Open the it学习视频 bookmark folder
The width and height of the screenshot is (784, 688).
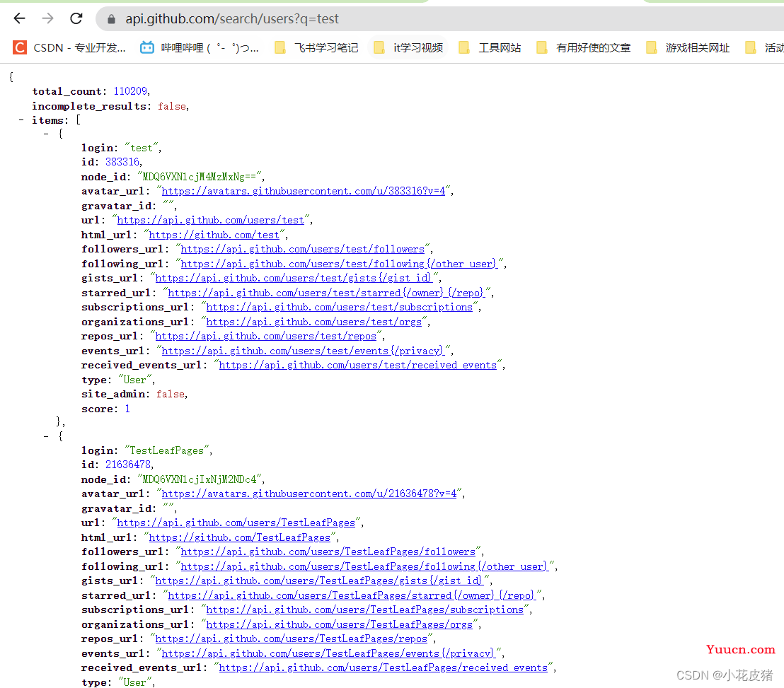click(408, 47)
